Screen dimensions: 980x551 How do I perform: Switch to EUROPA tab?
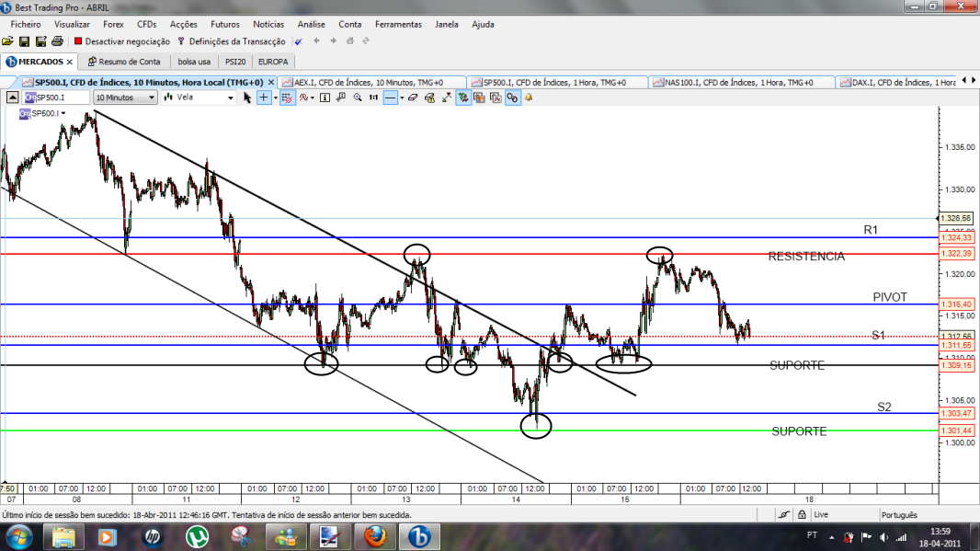click(273, 62)
